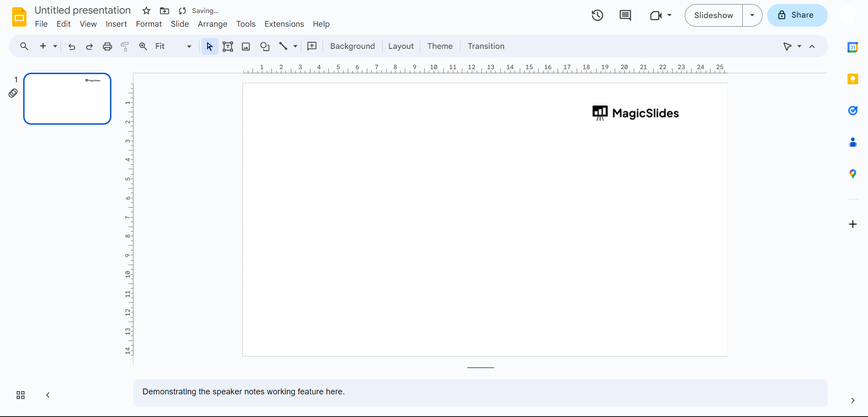The image size is (868, 417).
Task: Open version history clock icon
Action: (598, 15)
